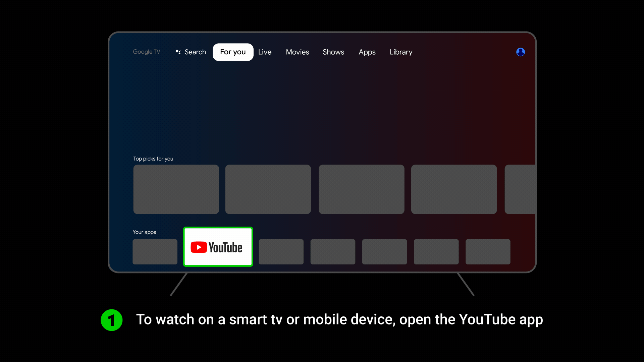Select the third app icon in Your apps
This screenshot has width=644, height=362.
coord(281,251)
